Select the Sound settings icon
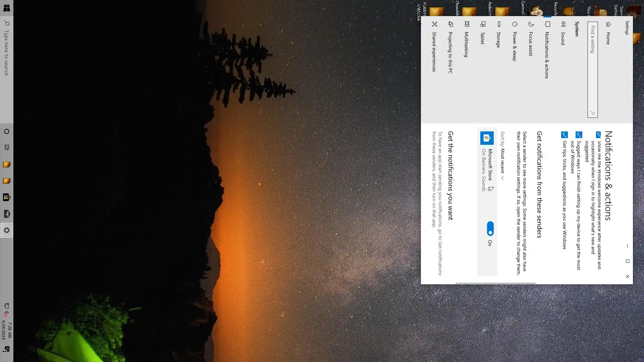The image size is (644, 362). [563, 24]
